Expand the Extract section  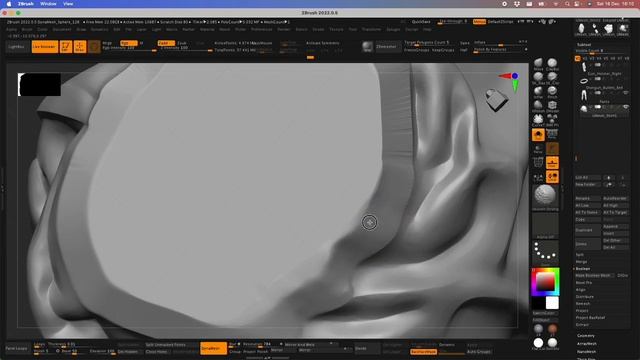(582, 325)
